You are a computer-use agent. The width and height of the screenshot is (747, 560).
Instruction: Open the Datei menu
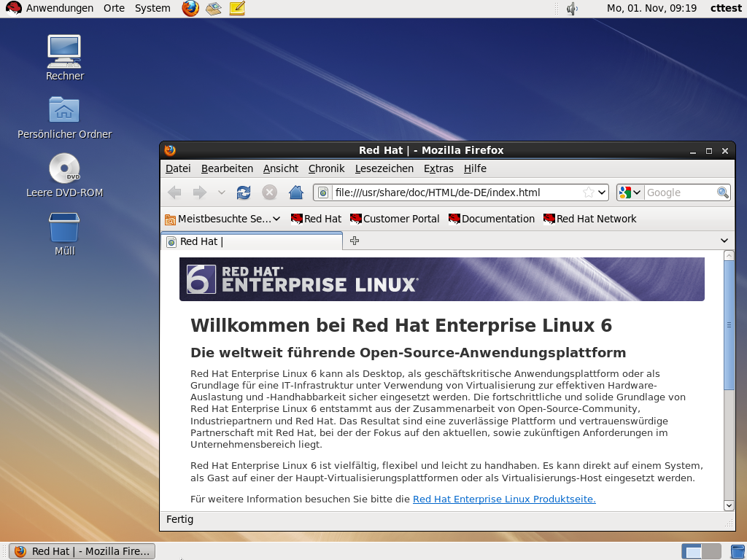click(178, 168)
